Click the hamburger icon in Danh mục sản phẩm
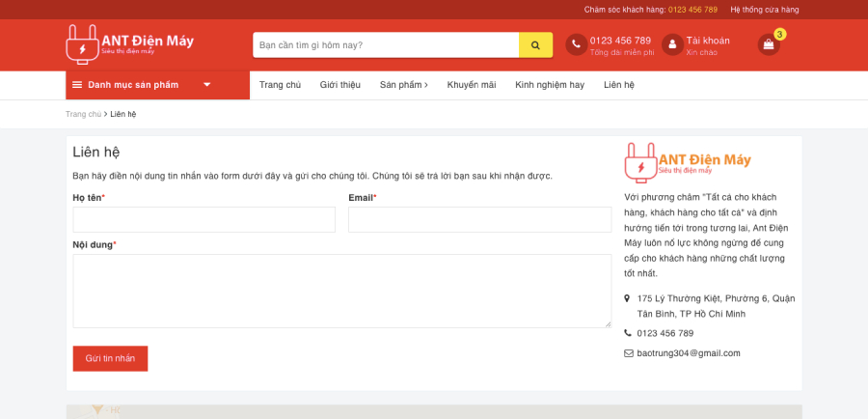The width and height of the screenshot is (868, 419). [x=77, y=85]
